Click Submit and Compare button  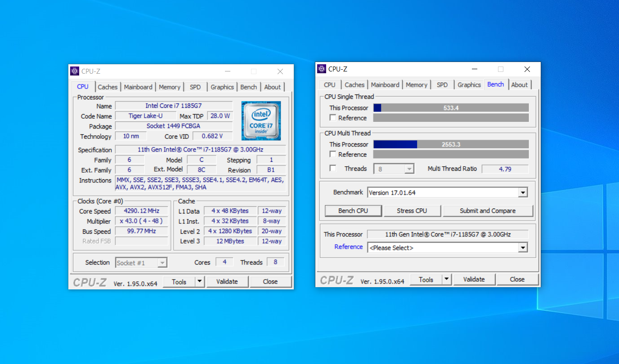[488, 211]
